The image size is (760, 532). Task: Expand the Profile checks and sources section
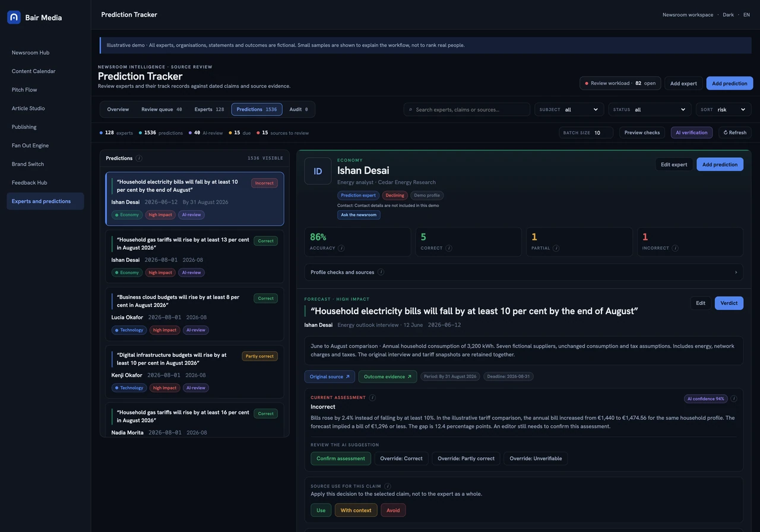click(524, 273)
